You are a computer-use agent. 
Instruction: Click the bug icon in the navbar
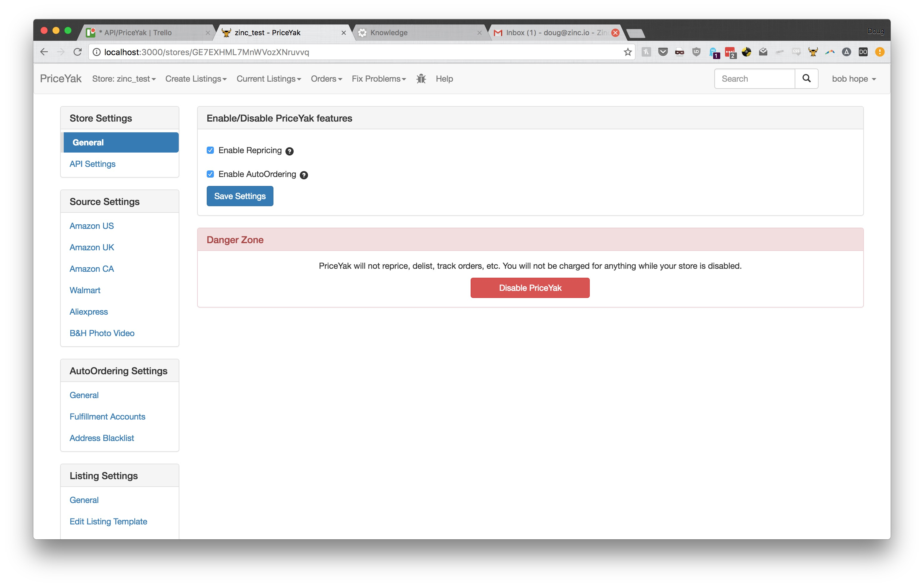coord(421,79)
